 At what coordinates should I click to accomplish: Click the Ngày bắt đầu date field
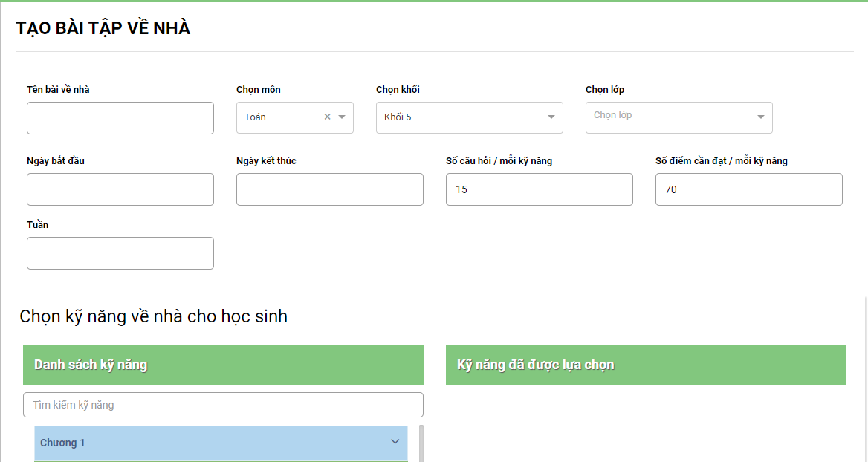pos(120,189)
